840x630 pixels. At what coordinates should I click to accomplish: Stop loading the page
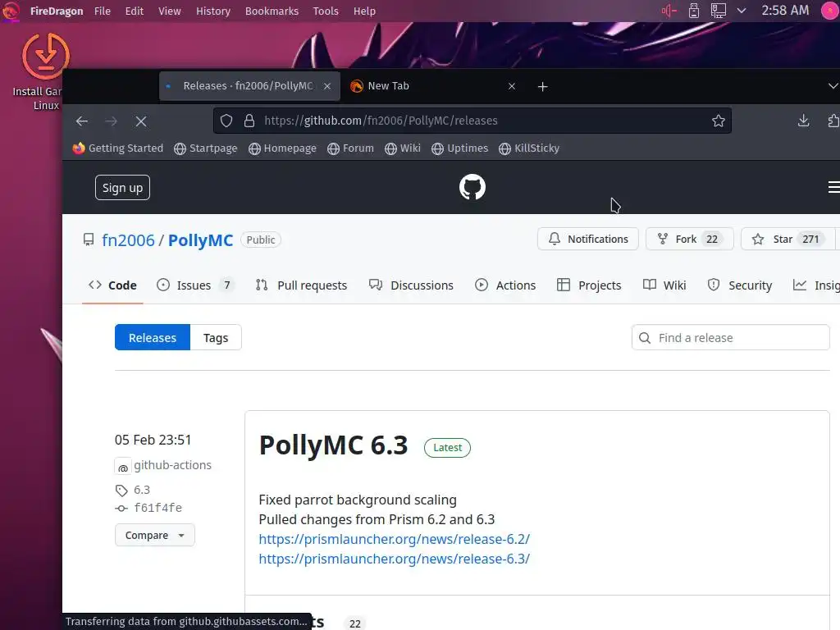click(141, 121)
